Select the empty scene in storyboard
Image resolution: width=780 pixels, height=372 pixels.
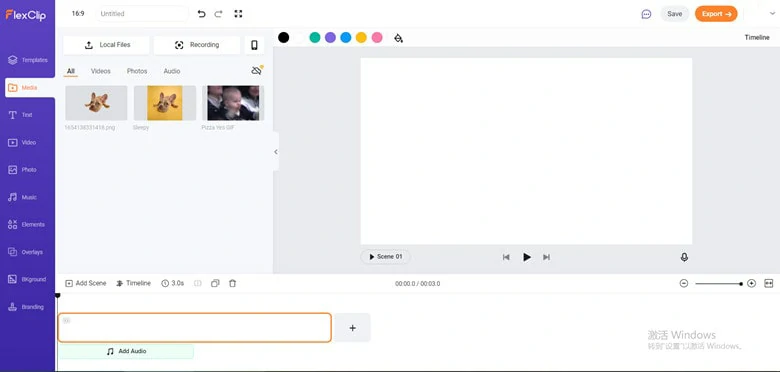tap(195, 328)
